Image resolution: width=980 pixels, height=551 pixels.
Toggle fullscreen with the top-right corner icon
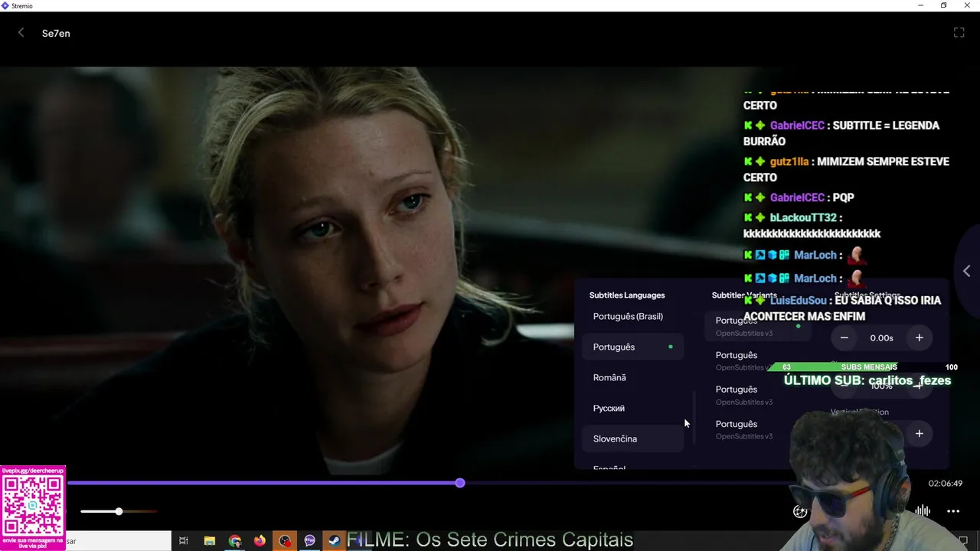959,33
